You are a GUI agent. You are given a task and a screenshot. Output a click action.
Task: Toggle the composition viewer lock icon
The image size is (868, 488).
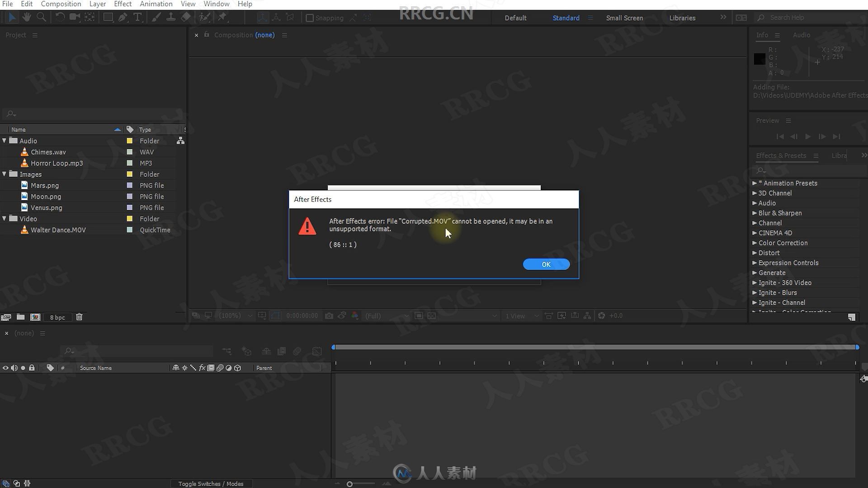(207, 34)
